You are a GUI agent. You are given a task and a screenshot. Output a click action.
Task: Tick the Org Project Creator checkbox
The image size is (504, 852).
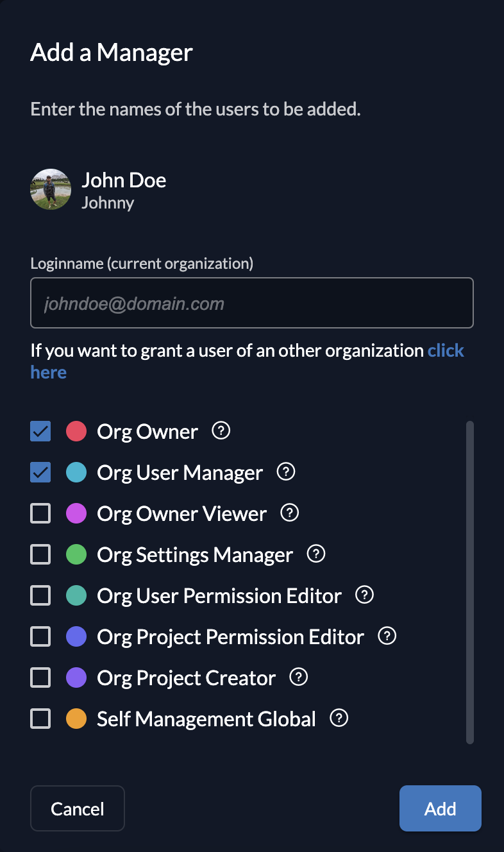pos(40,678)
